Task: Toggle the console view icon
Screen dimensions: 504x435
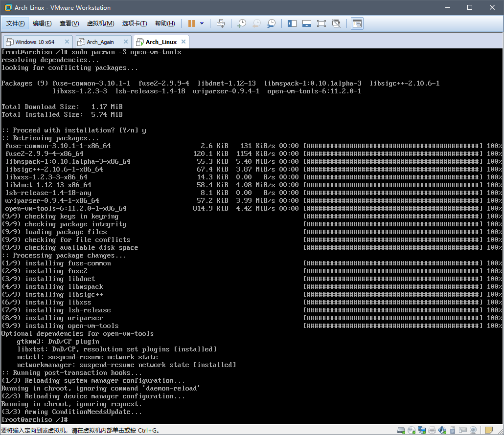Action: [357, 23]
